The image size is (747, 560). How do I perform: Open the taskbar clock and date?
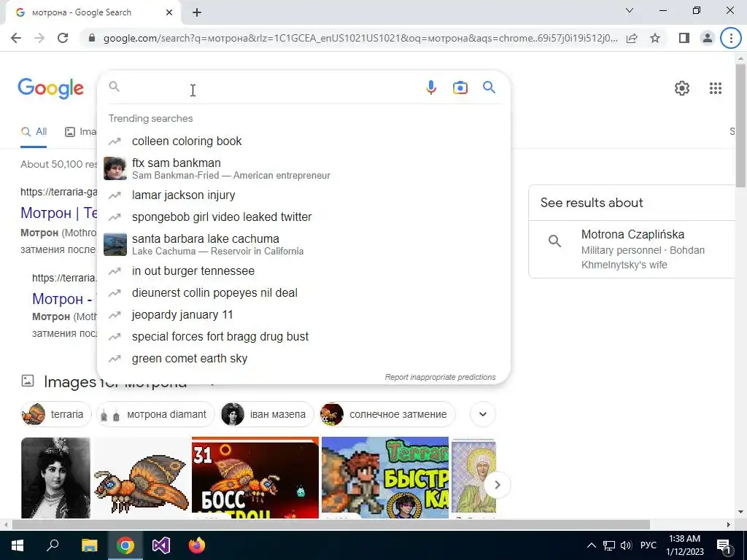pos(684,545)
